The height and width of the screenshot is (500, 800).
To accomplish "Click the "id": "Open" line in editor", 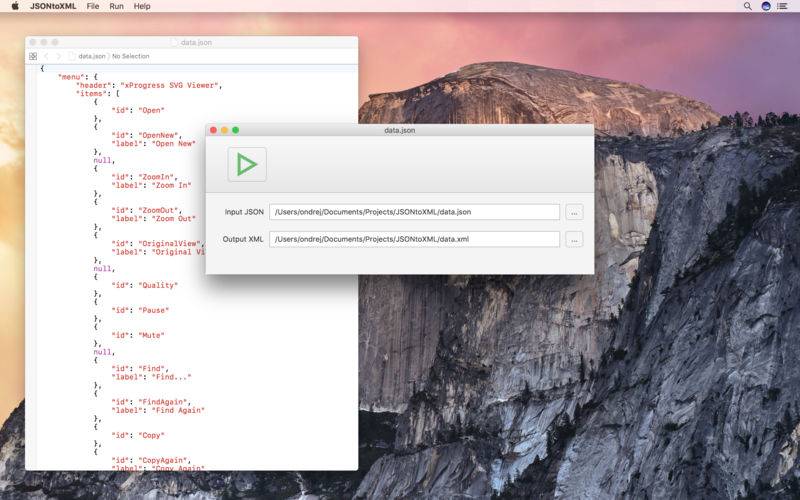I will tap(138, 110).
